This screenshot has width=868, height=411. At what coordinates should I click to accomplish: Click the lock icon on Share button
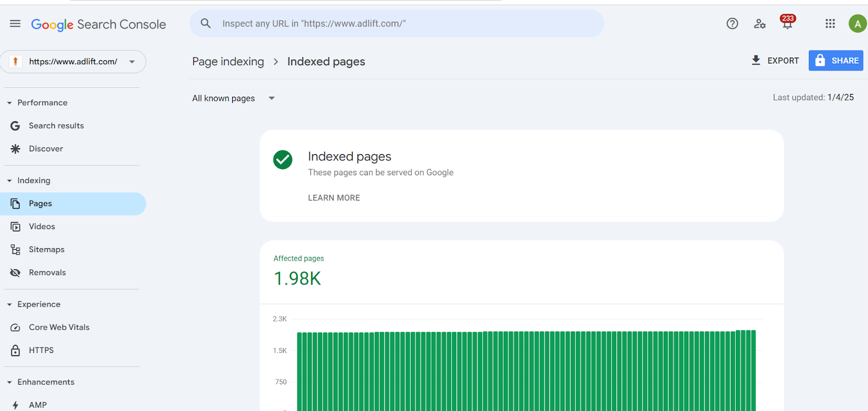click(x=820, y=60)
